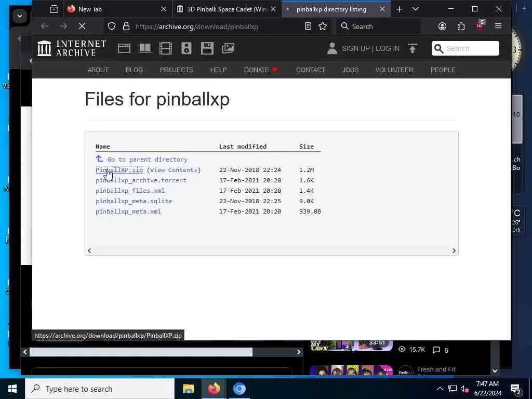Click the LOG IN link
Image resolution: width=532 pixels, height=399 pixels.
click(388, 48)
